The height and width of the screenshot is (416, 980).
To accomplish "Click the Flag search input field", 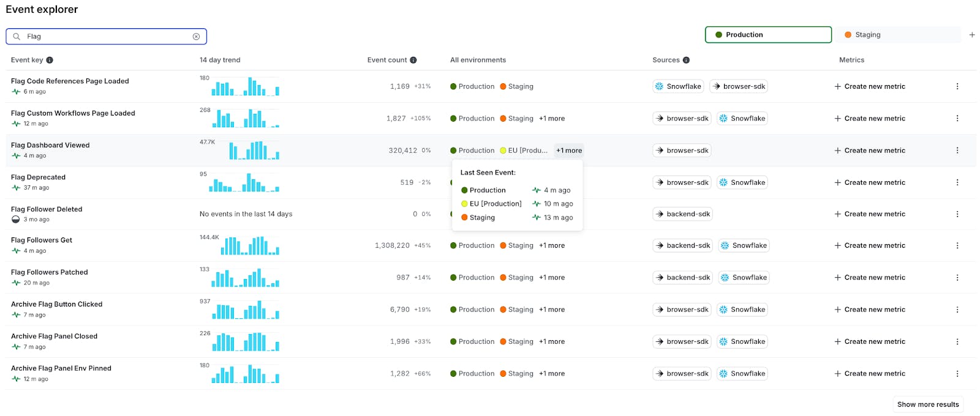I will [x=107, y=37].
